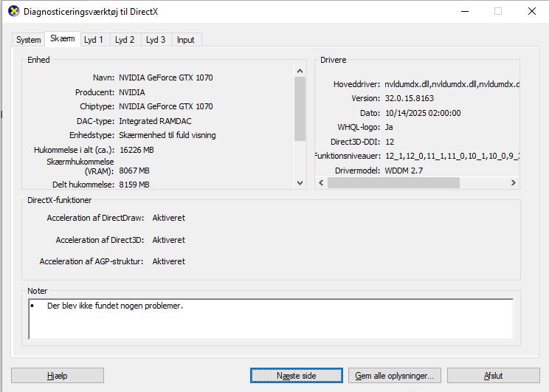Close the DirectX diagnostic window
This screenshot has width=549, height=392.
tap(532, 11)
